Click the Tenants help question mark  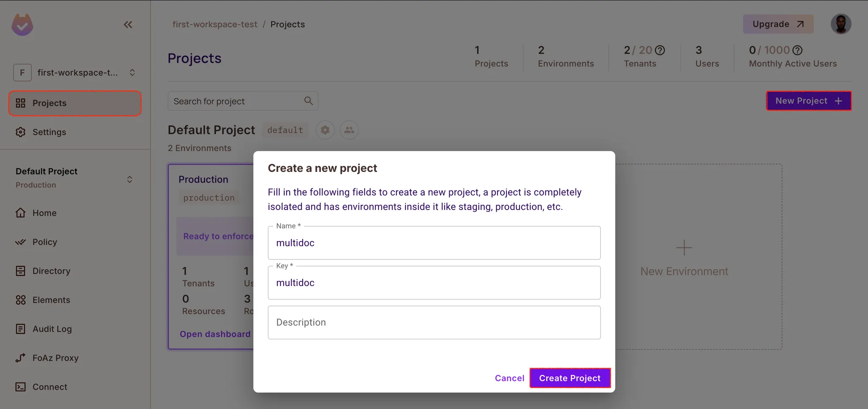coord(660,50)
